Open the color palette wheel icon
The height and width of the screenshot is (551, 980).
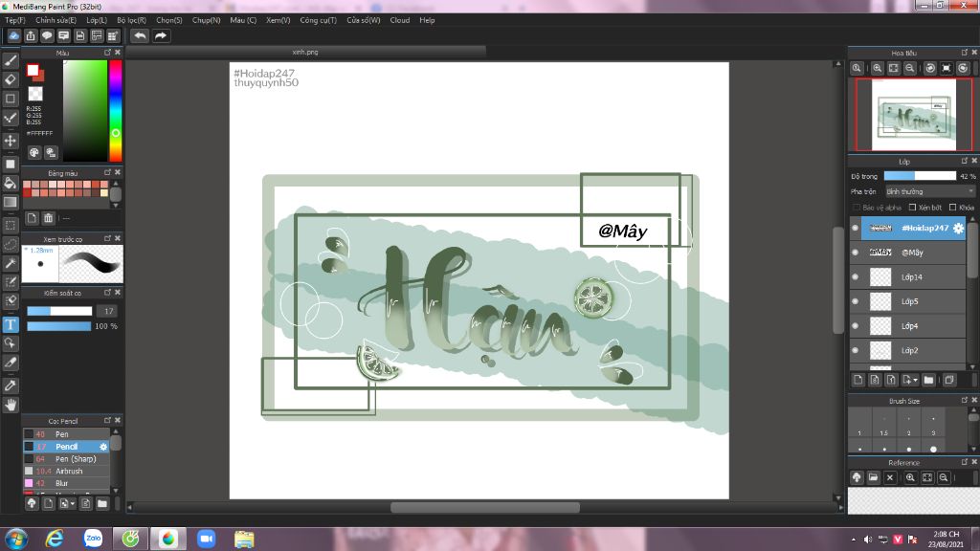pyautogui.click(x=34, y=152)
